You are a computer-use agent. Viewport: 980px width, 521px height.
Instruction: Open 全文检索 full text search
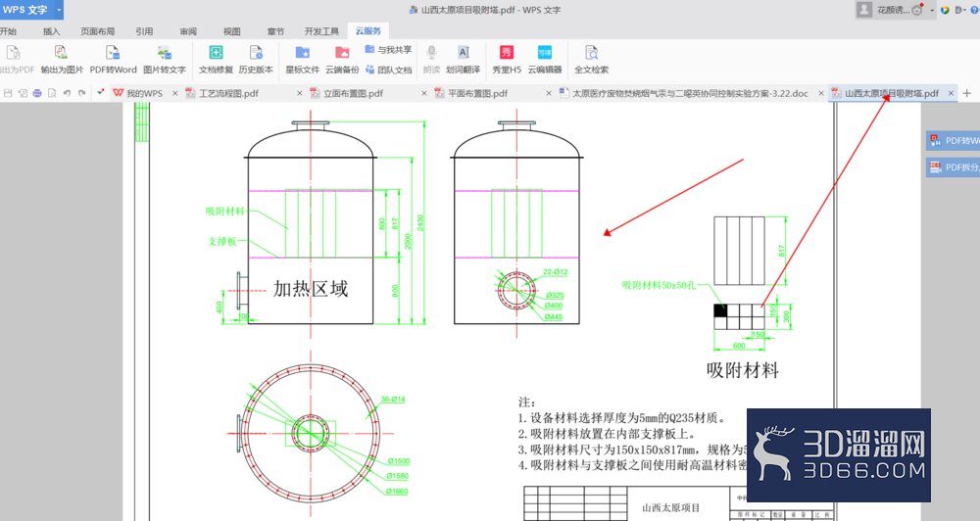(x=591, y=60)
